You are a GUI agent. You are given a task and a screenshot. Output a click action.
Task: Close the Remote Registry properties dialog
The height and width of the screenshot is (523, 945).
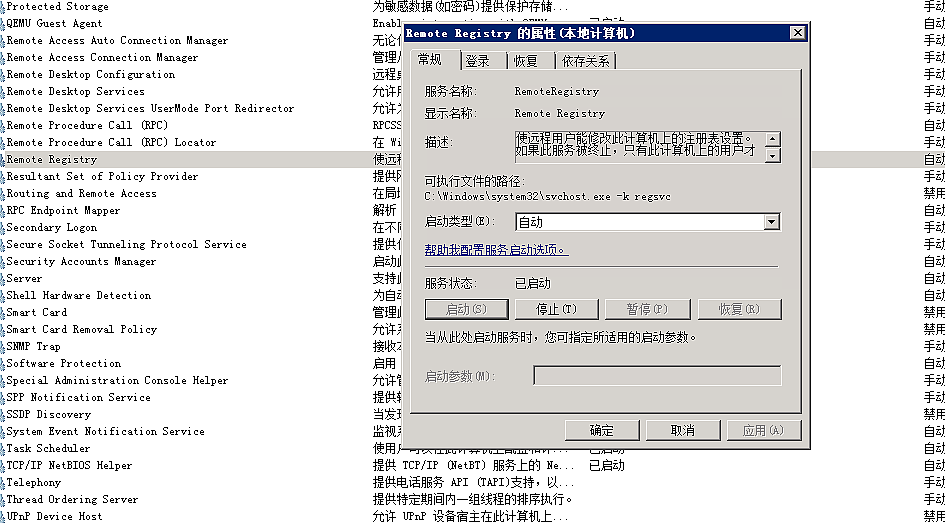pos(797,33)
